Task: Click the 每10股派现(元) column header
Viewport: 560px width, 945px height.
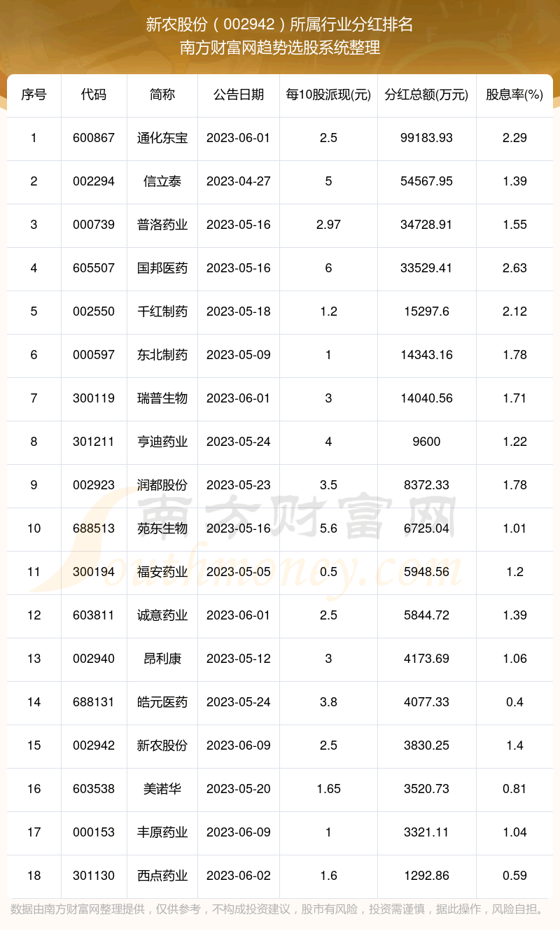Action: [x=328, y=94]
